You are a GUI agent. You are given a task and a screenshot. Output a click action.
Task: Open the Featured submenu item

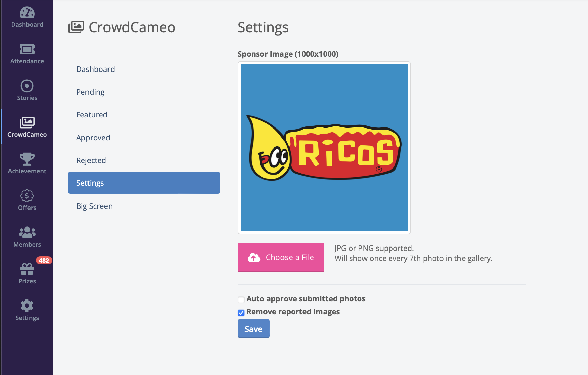92,115
